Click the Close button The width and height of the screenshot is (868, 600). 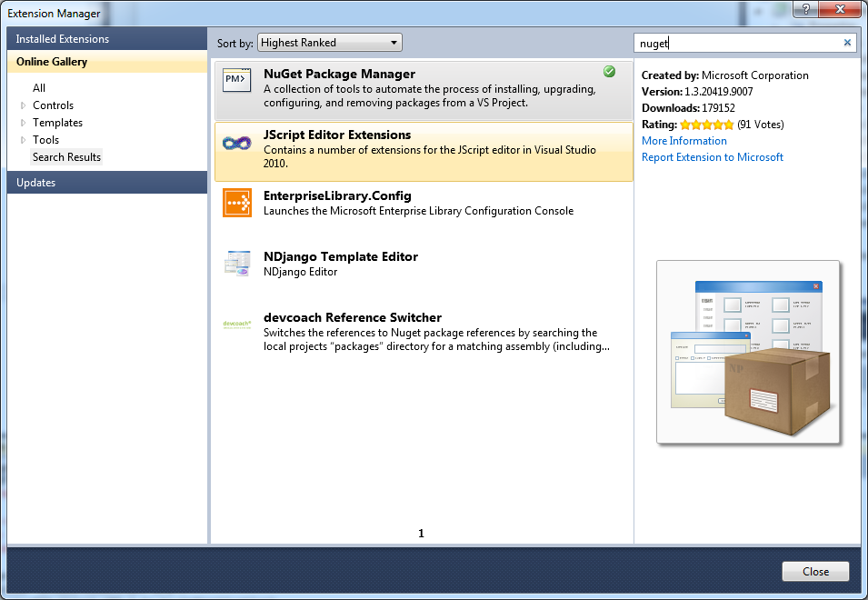(x=815, y=571)
